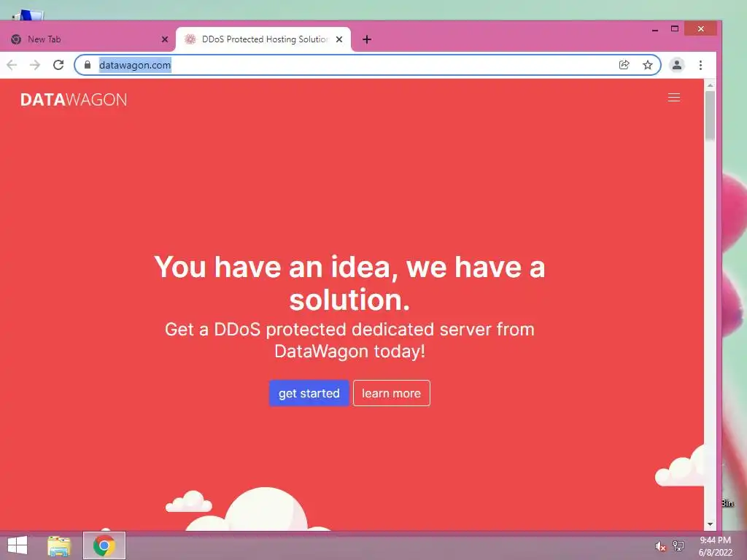Open Chrome profile avatar menu
The height and width of the screenshot is (560, 747).
click(676, 65)
